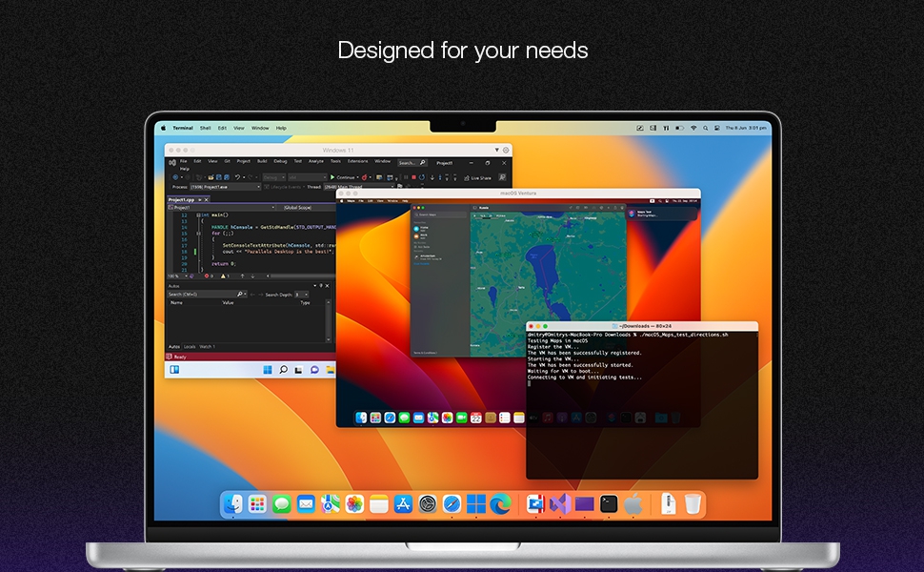Viewport: 924px width, 572px height.
Task: Click Parallels icon in macOS menu bar
Action: click(x=666, y=128)
